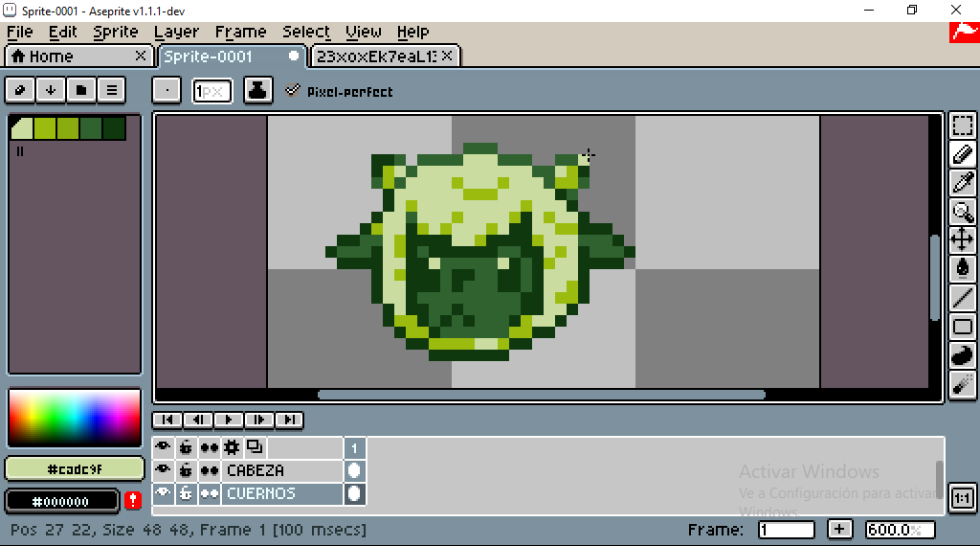Viewport: 980px width, 546px height.
Task: Open the Layer menu
Action: coord(176,32)
